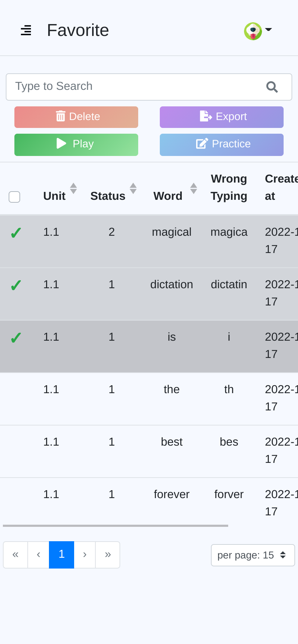298x644 pixels.
Task: Select page 1 in pagination
Action: 62,555
